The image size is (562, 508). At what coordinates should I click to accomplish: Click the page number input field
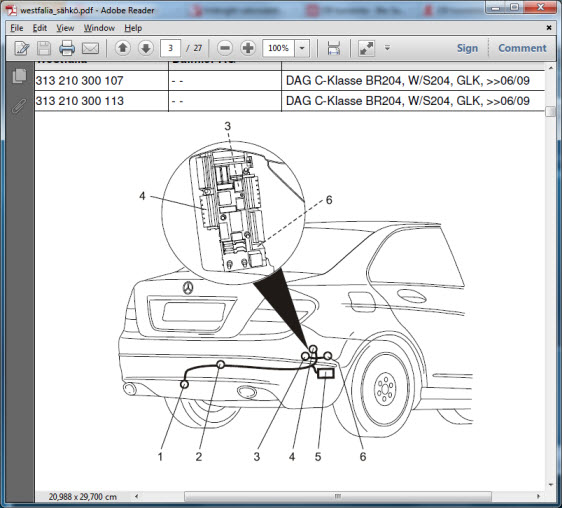170,48
